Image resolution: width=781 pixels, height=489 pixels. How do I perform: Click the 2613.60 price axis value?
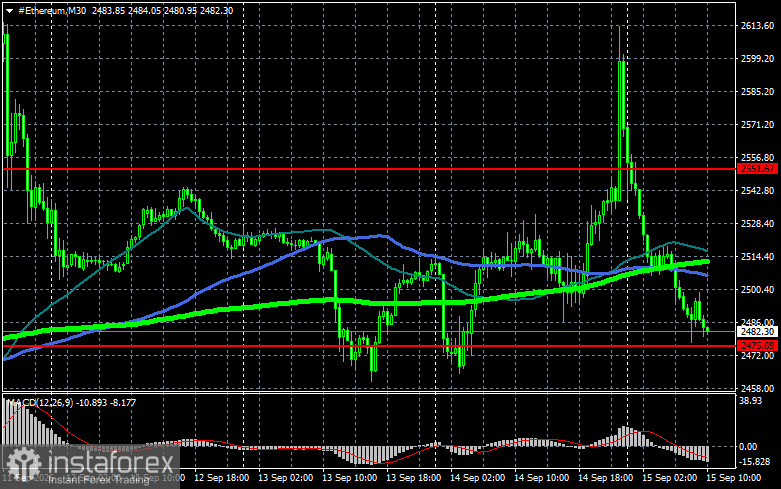click(757, 26)
